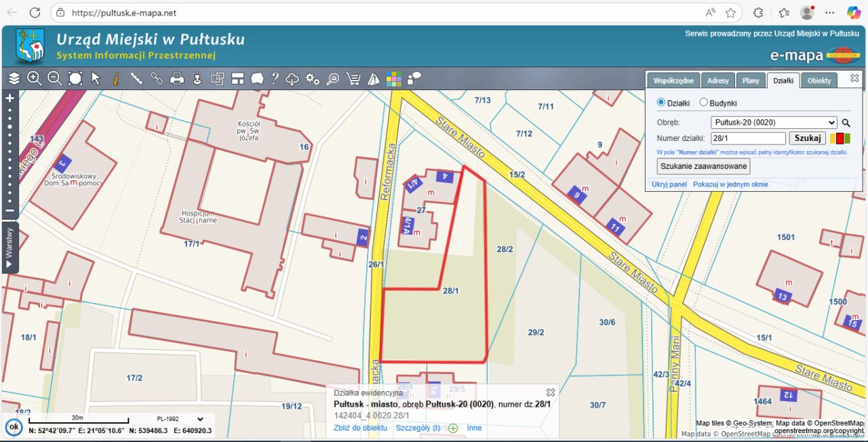Image resolution: width=868 pixels, height=442 pixels.
Task: Expand Szczegóły details with plus icon
Action: [x=453, y=428]
